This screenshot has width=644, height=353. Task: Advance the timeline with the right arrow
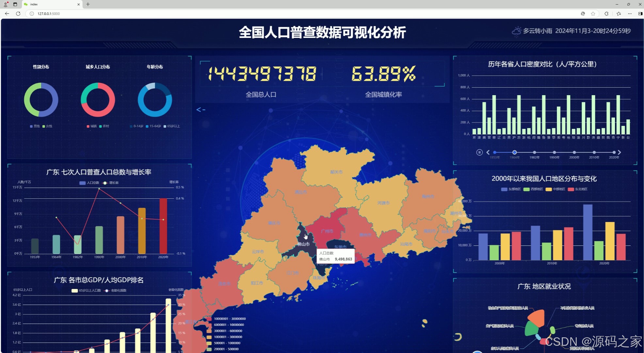[620, 152]
